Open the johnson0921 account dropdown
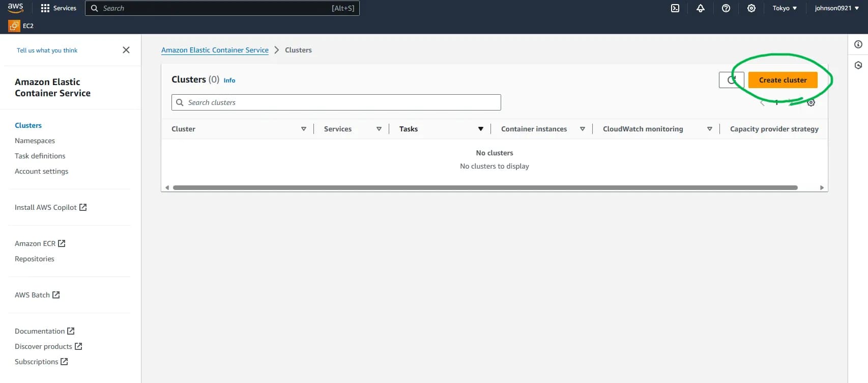The height and width of the screenshot is (383, 868). click(x=836, y=8)
